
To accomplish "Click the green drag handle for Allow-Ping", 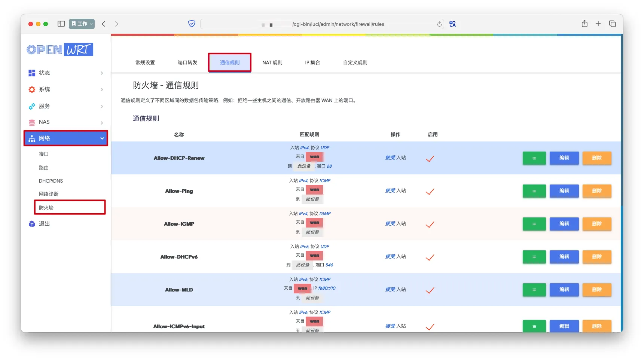I will [534, 191].
